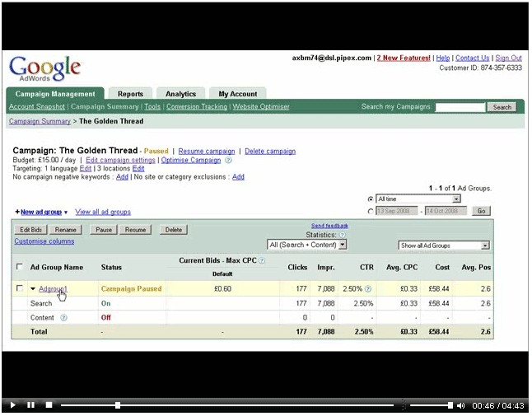Click the Search campaigns button
The width and height of the screenshot is (532, 416).
pyautogui.click(x=502, y=107)
